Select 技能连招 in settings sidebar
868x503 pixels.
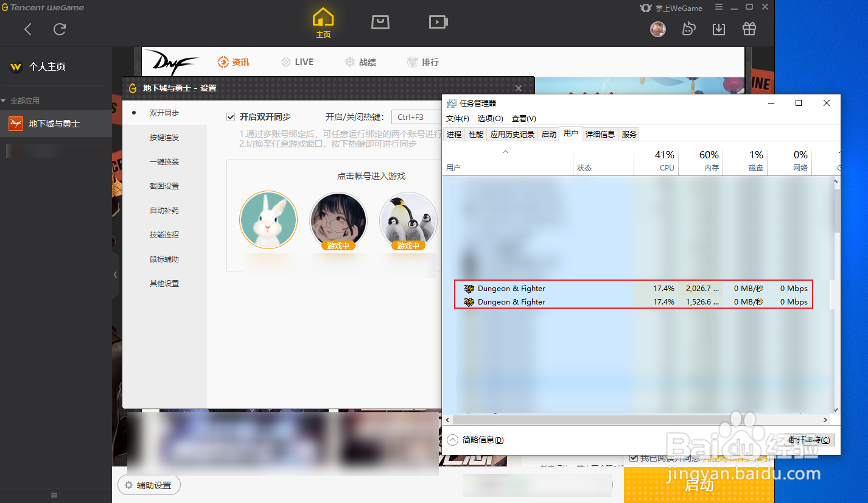point(164,235)
